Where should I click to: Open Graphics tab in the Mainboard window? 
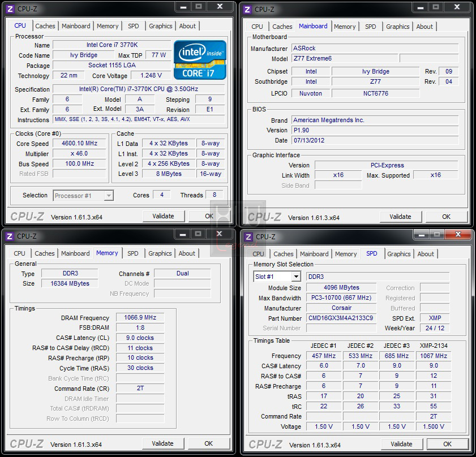coord(398,27)
